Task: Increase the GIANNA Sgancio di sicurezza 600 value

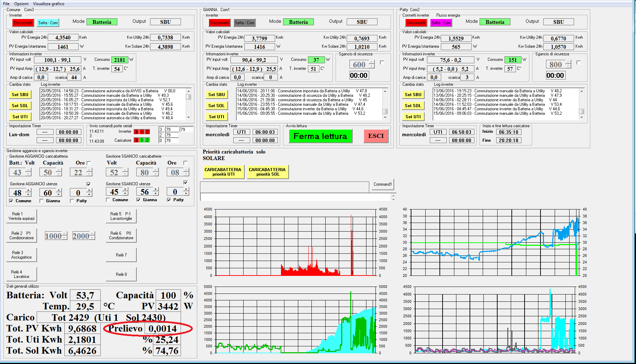Action: coord(372,62)
